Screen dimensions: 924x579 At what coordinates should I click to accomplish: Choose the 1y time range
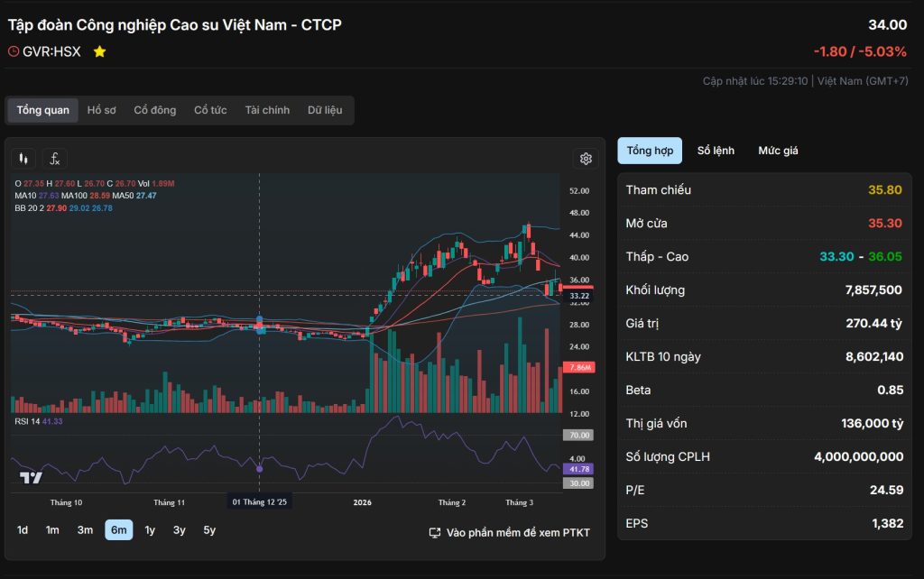click(x=150, y=530)
